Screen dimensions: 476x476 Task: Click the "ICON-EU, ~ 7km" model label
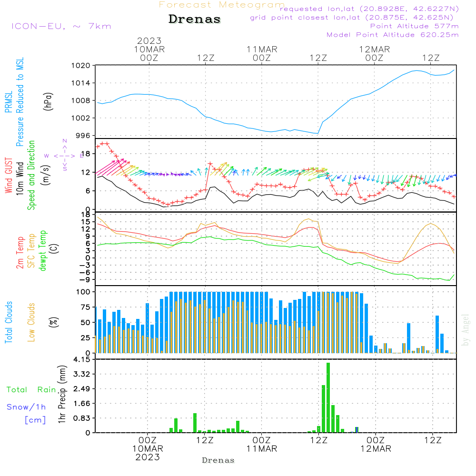coord(61,26)
